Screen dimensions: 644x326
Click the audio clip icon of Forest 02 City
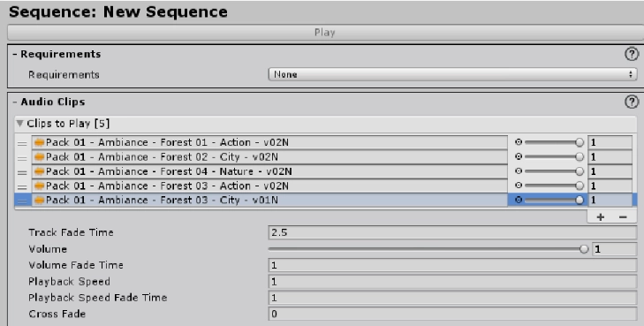click(x=40, y=157)
